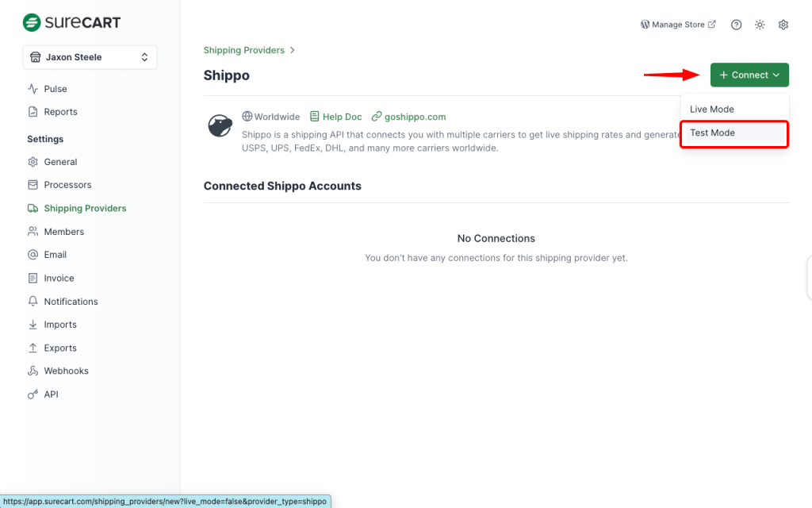812x508 pixels.
Task: Click the Connected Shippo Accounts heading
Action: pyautogui.click(x=282, y=186)
